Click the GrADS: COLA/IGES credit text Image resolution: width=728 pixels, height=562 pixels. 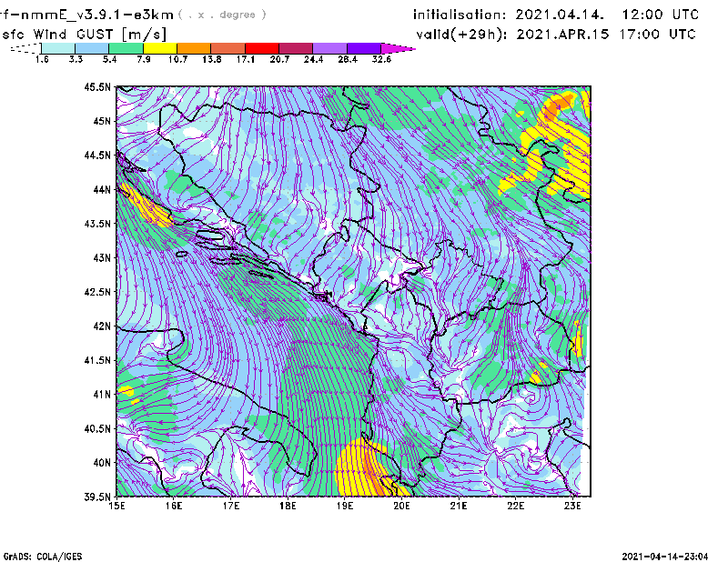click(43, 557)
